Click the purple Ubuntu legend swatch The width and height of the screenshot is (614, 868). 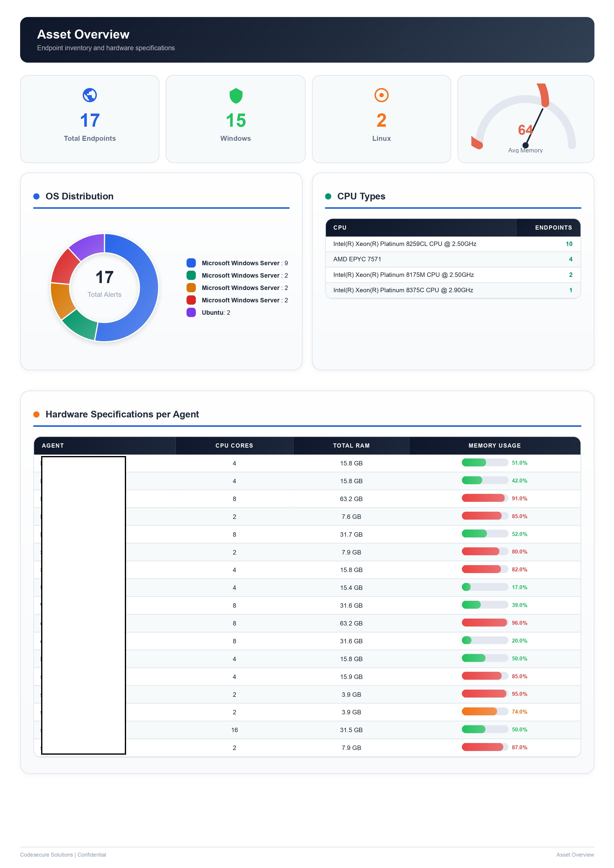[x=191, y=312]
